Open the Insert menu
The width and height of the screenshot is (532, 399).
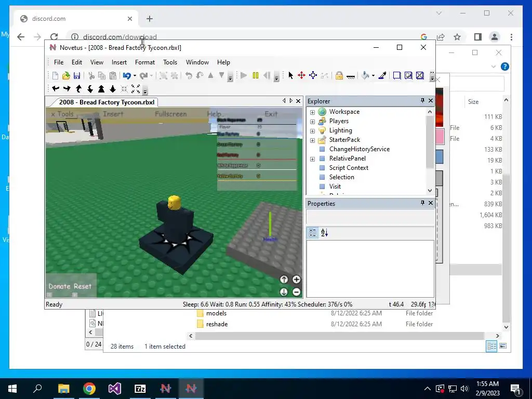pos(119,62)
